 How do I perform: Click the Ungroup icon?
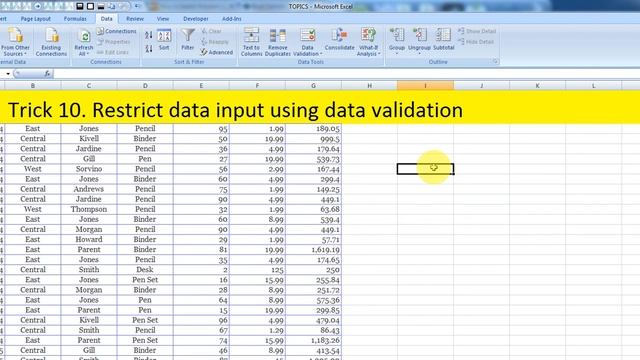419,36
